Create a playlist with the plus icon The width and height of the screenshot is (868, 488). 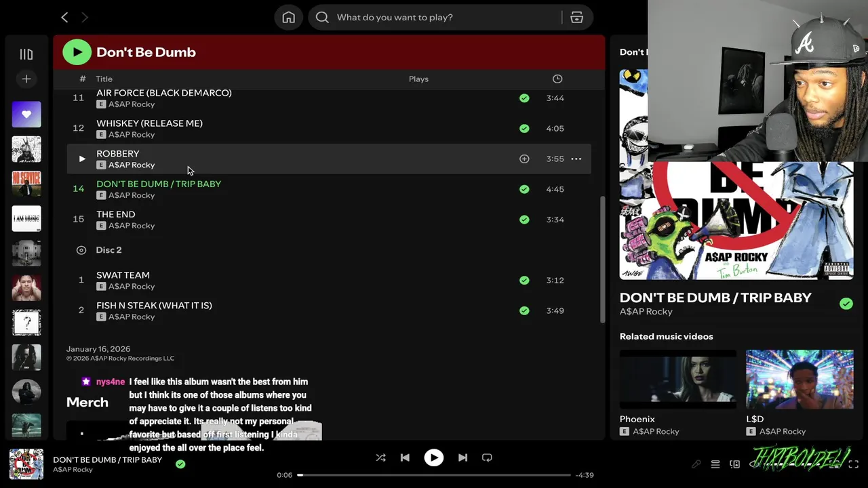pyautogui.click(x=26, y=79)
